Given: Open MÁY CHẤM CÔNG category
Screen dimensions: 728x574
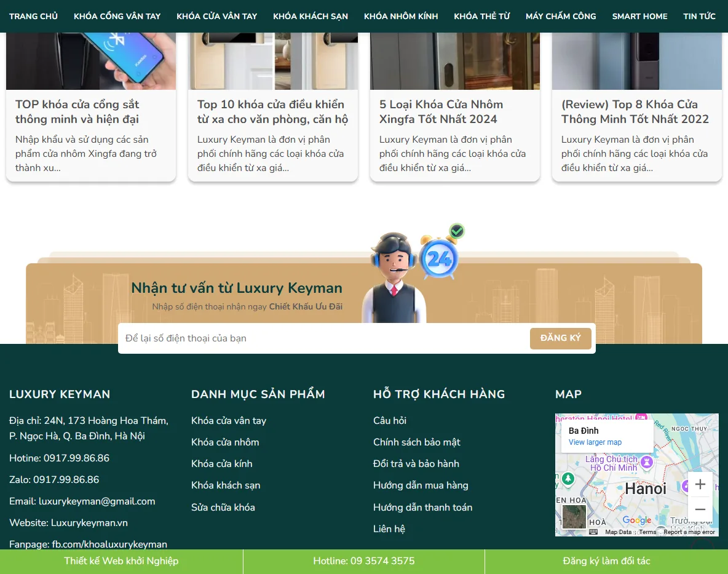Looking at the screenshot, I should pyautogui.click(x=560, y=16).
